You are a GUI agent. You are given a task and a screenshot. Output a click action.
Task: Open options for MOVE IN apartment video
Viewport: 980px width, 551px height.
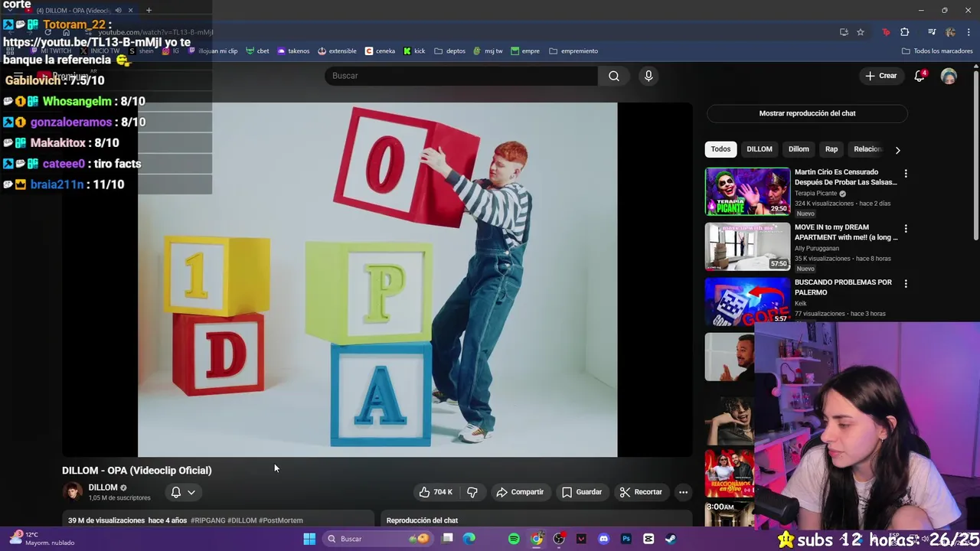click(x=906, y=229)
